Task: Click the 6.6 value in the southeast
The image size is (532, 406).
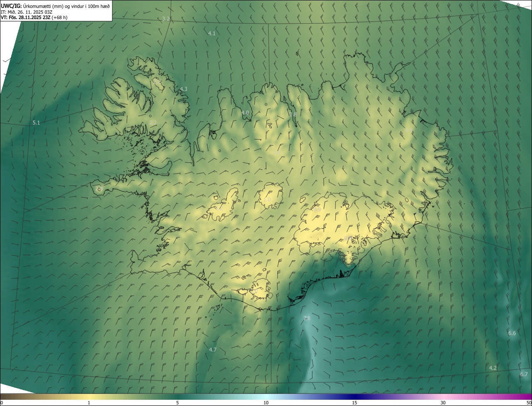Action: coord(512,333)
